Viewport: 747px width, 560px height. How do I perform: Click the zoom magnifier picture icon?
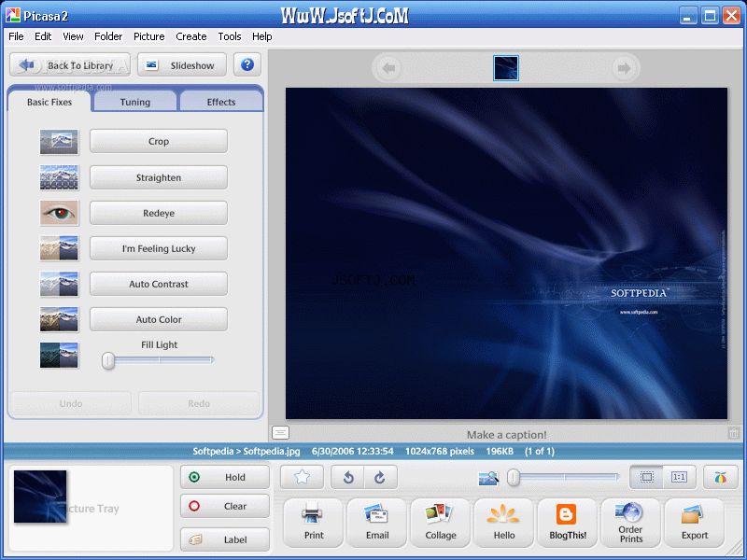point(488,478)
